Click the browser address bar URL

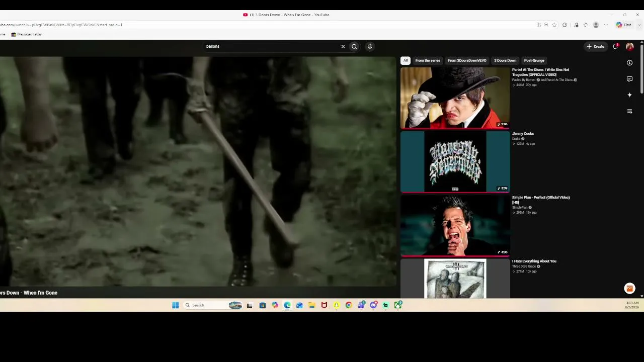(61, 25)
